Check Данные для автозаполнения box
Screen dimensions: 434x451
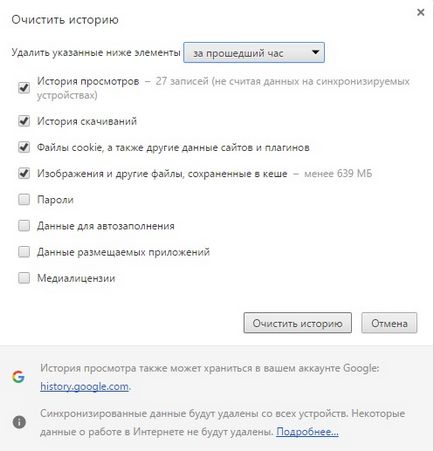(x=24, y=226)
